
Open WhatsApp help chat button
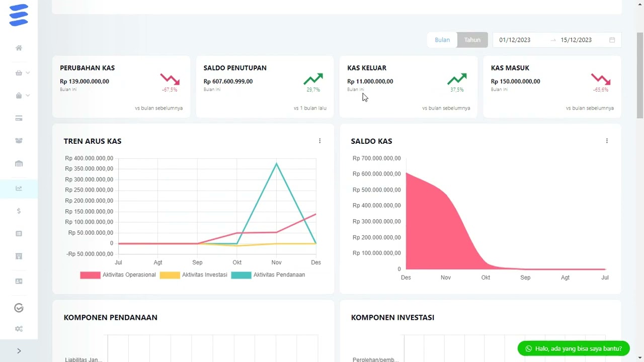[574, 348]
